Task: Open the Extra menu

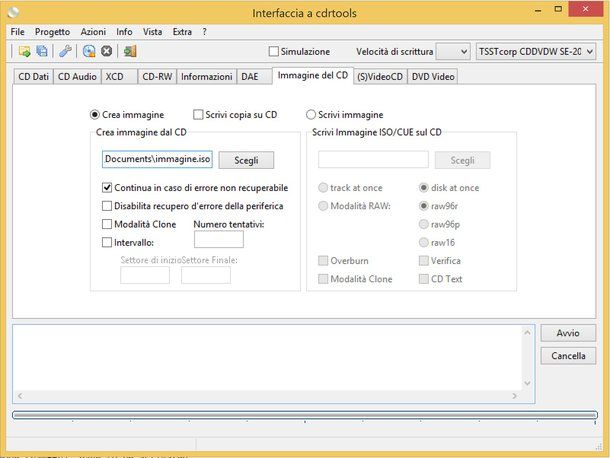Action: 182,32
